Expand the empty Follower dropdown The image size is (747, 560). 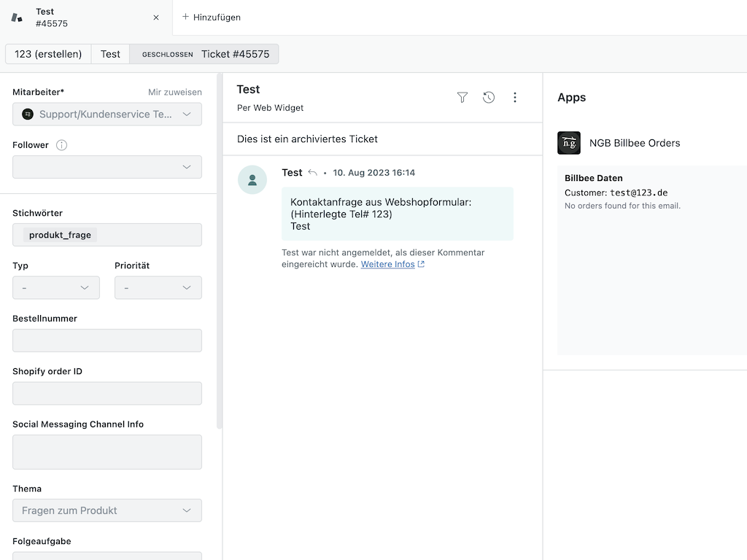pyautogui.click(x=107, y=167)
